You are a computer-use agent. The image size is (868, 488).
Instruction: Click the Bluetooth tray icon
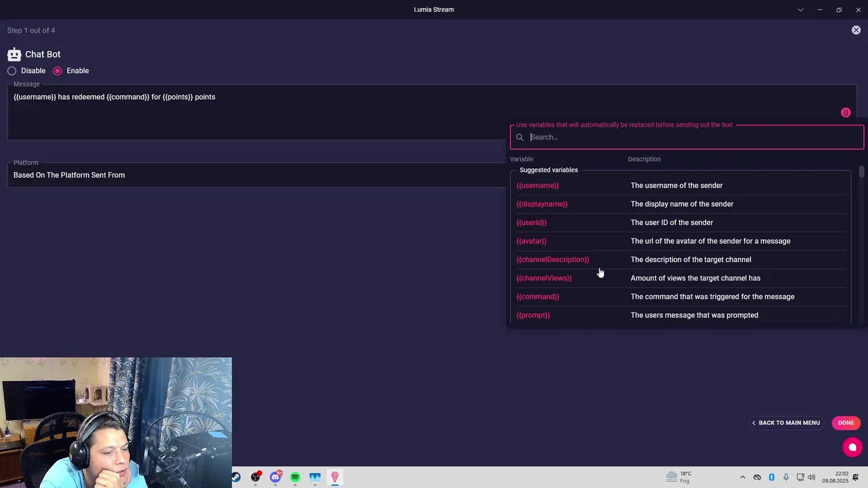pyautogui.click(x=772, y=477)
